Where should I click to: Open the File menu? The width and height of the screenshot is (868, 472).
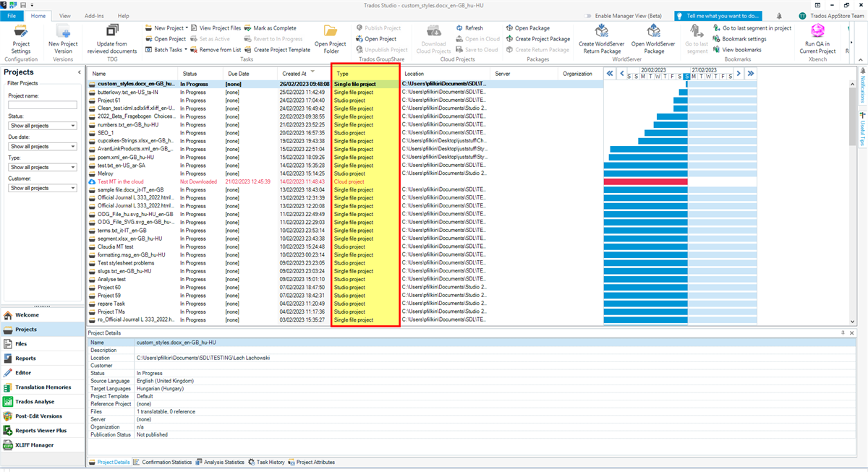[13, 15]
